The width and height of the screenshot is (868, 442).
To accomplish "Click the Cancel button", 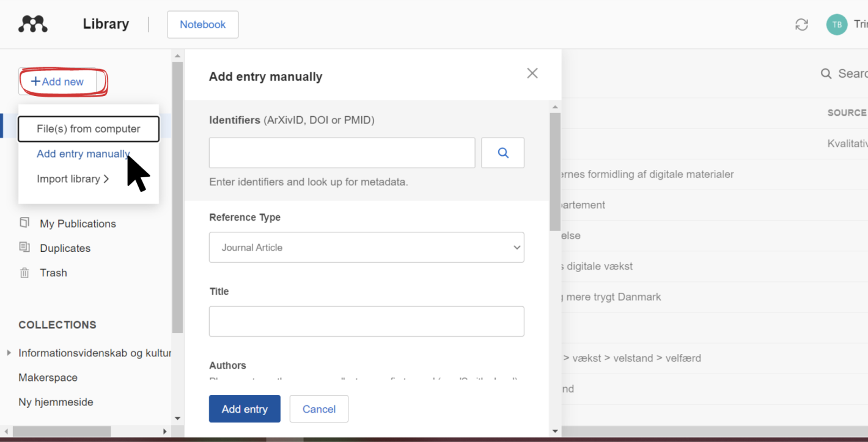I will coord(319,409).
